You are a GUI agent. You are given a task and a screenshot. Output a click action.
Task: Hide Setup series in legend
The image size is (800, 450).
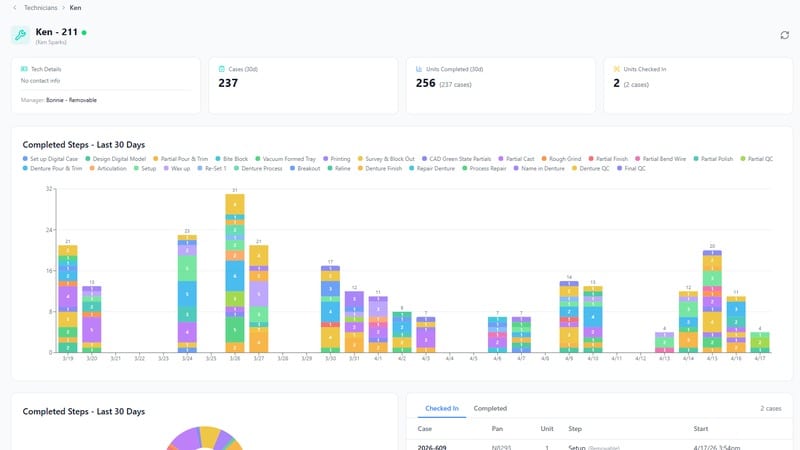pos(145,168)
